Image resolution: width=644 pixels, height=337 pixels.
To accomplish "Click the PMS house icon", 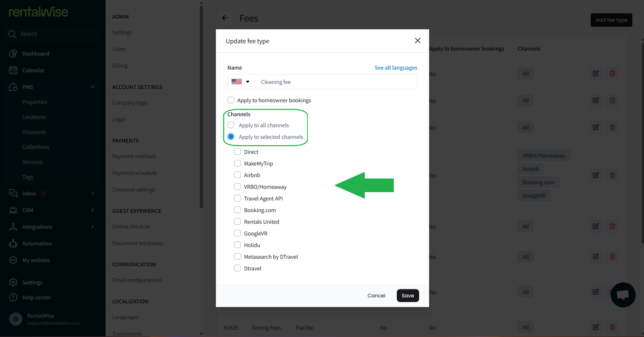I will point(13,87).
